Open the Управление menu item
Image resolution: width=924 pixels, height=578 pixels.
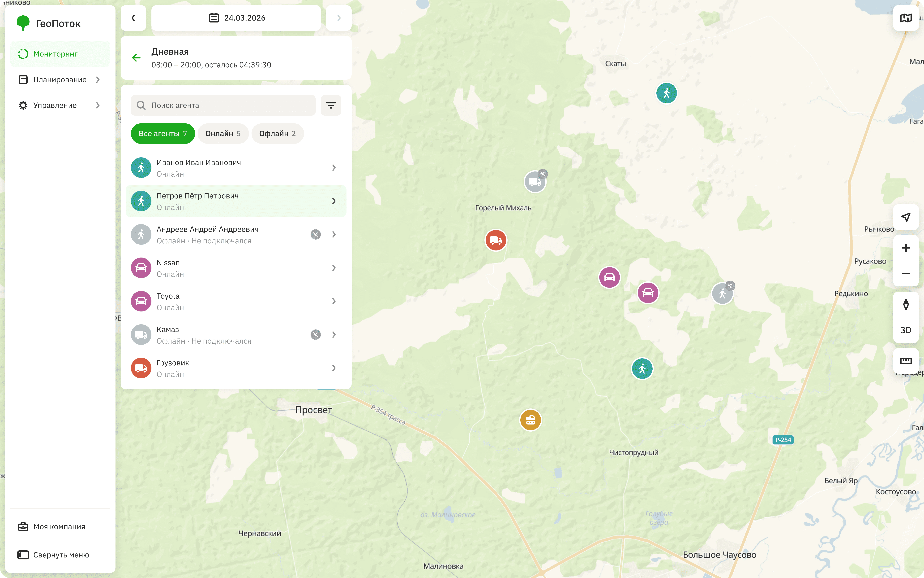click(60, 105)
